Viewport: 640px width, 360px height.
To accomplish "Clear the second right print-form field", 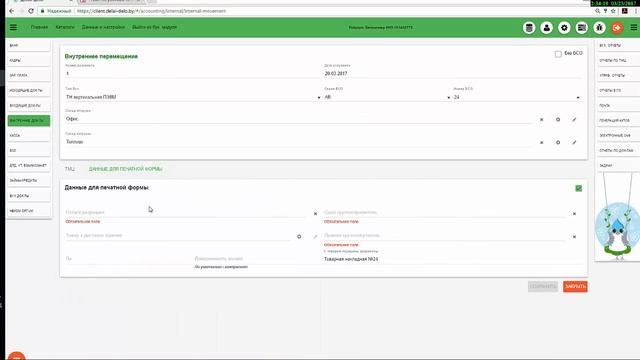I will coord(574,237).
